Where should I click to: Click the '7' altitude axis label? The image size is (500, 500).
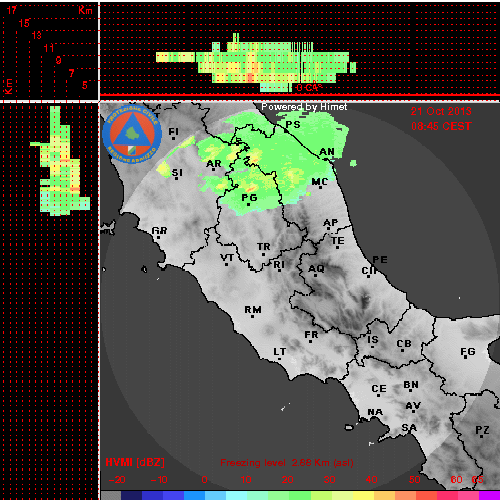click(x=71, y=73)
